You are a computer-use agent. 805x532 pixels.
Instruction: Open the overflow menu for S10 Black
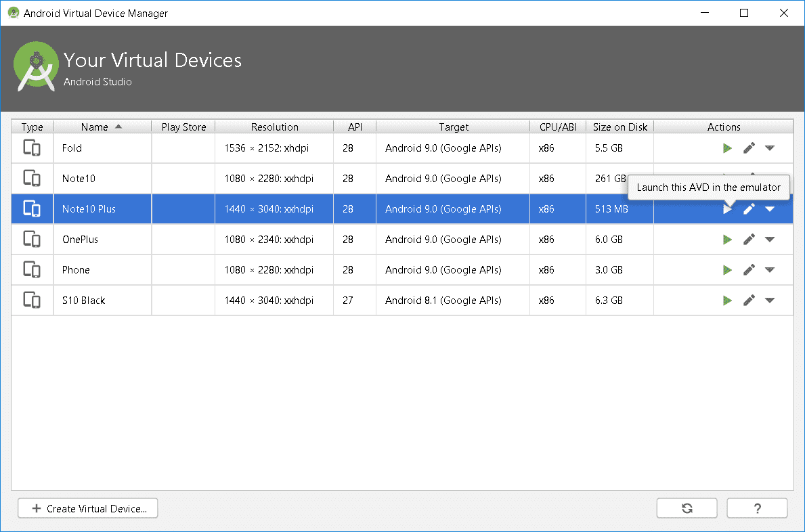coord(770,300)
